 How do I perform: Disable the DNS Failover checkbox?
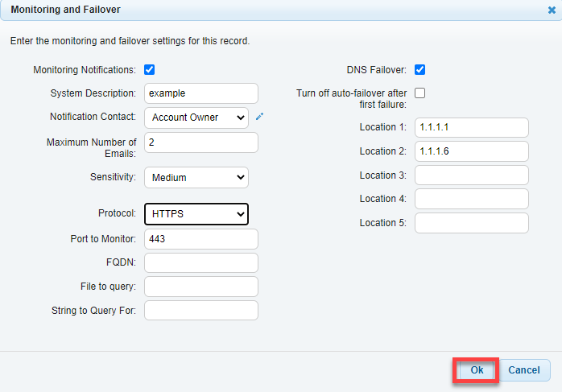pyautogui.click(x=419, y=69)
